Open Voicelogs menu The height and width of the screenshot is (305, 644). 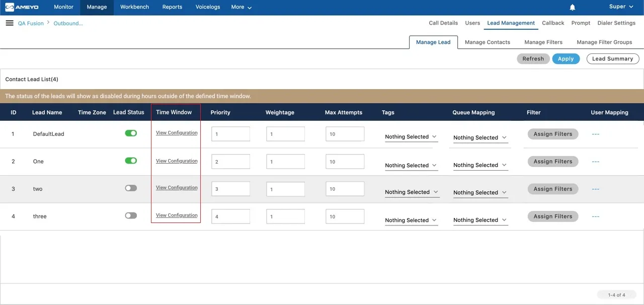pyautogui.click(x=207, y=7)
